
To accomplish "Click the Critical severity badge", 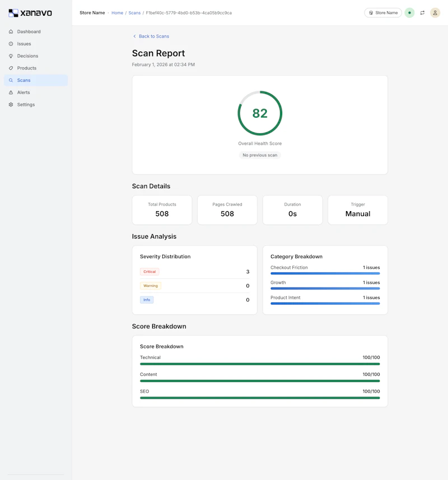I will 150,272.
